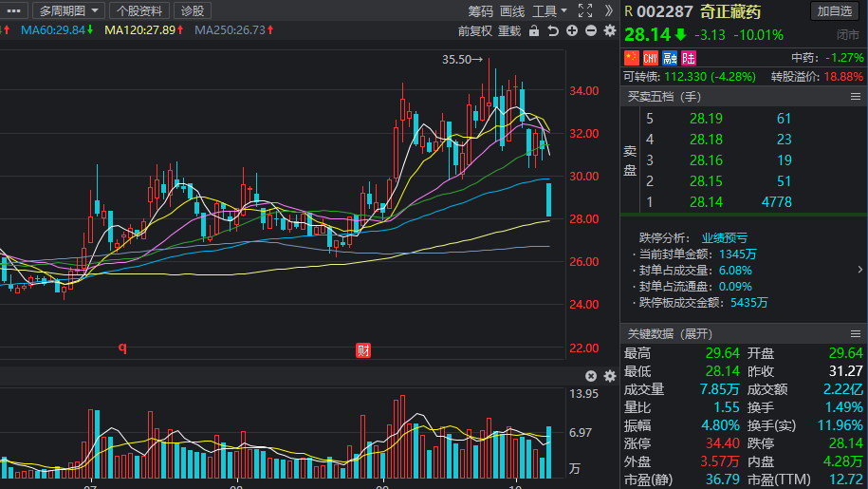Open main chart settings gear

609,30
